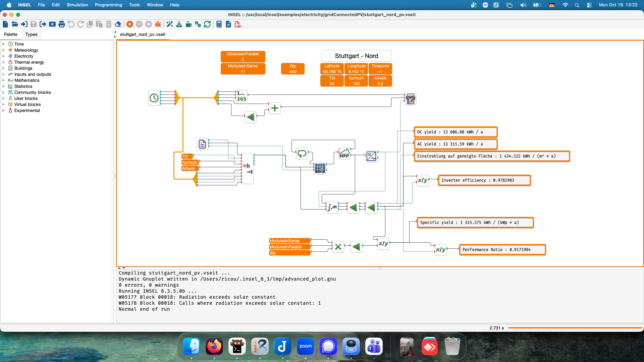
Task: Click the magic wand toolbar icon
Action: 170,24
